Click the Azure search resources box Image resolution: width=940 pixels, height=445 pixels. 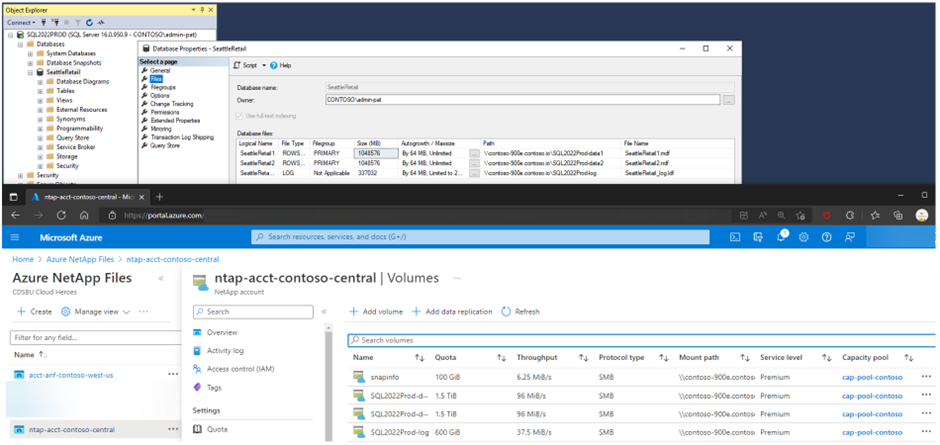480,237
